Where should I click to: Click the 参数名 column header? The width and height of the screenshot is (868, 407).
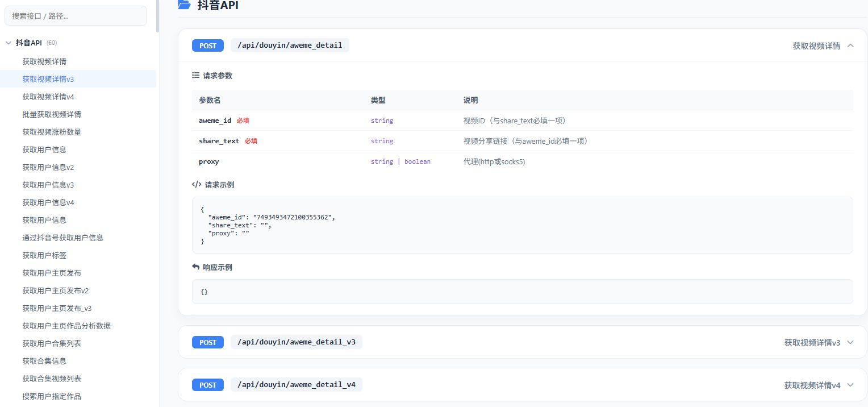210,100
